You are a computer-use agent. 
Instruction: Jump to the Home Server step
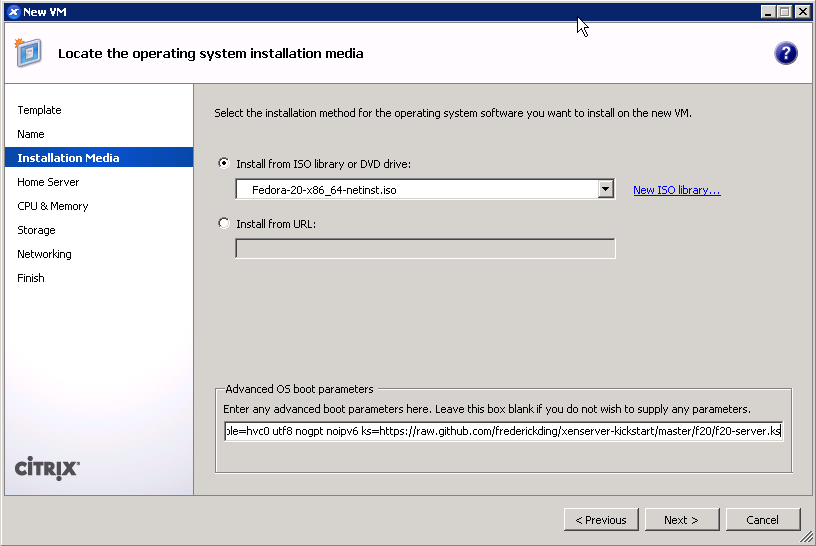[48, 182]
